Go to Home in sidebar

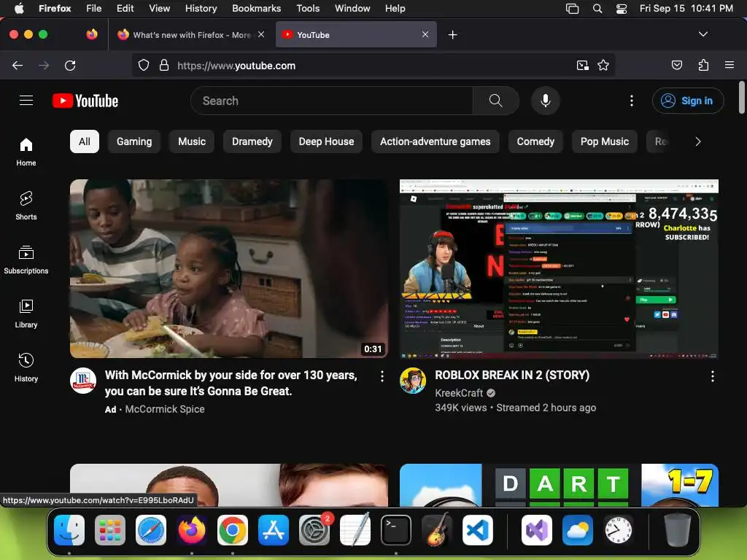(x=26, y=152)
